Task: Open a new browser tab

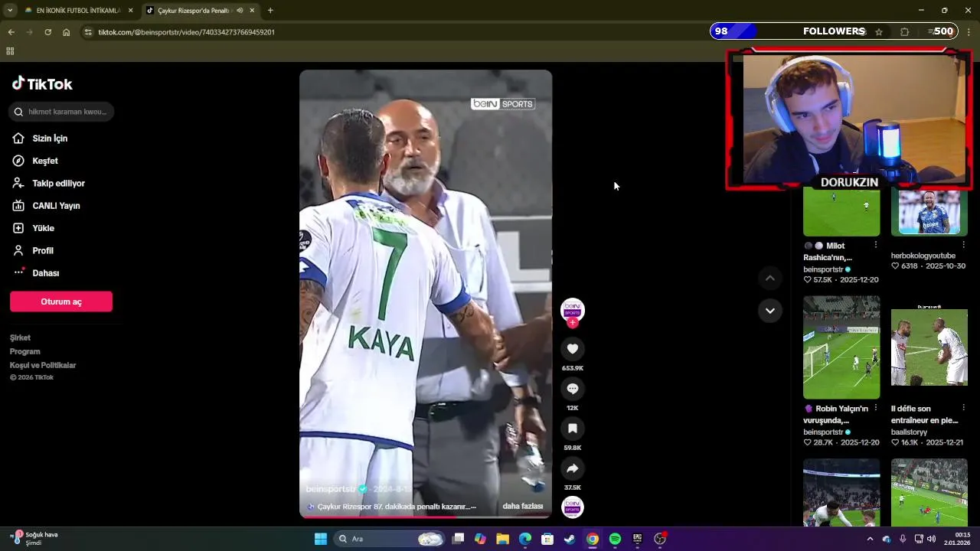Action: [270, 11]
